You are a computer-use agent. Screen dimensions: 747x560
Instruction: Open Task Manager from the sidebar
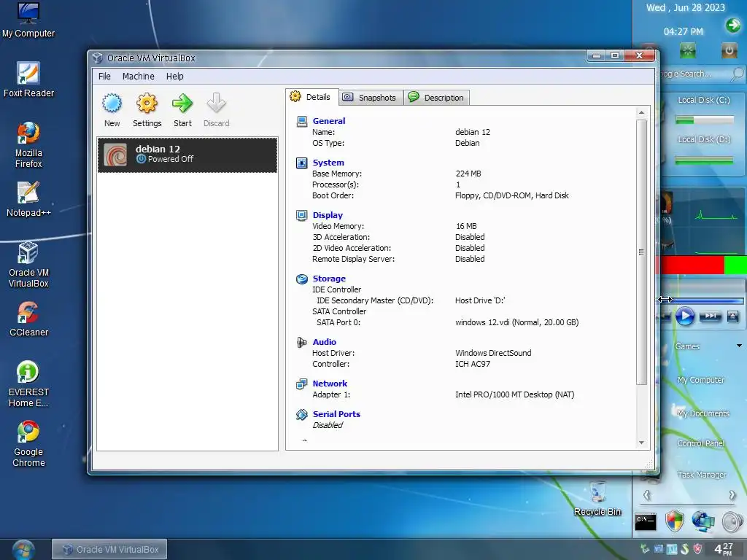702,475
